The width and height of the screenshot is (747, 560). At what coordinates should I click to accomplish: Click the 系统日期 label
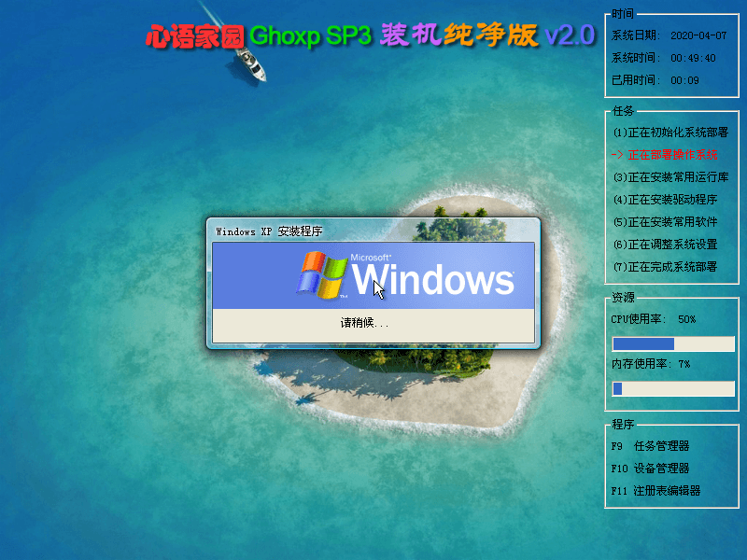pos(636,35)
